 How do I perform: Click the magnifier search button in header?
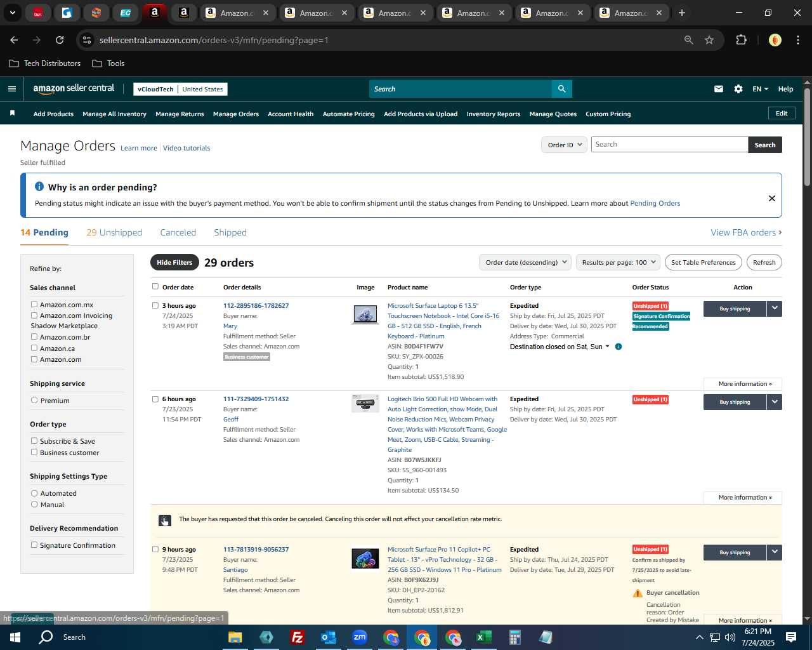pyautogui.click(x=561, y=89)
